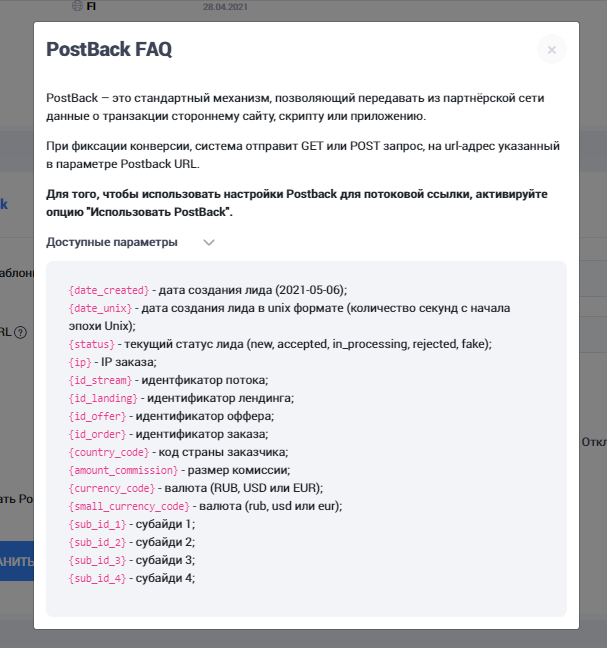
Task: Click the blue save button behind dialog
Action: (x=17, y=561)
